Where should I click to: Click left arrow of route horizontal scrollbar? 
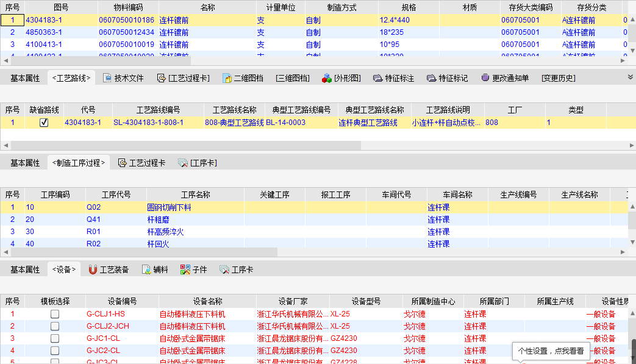point(5,146)
